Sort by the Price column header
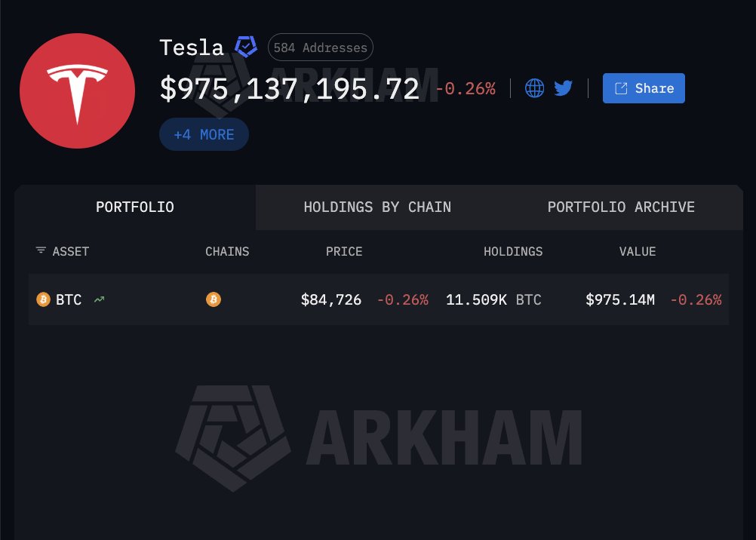 point(344,252)
